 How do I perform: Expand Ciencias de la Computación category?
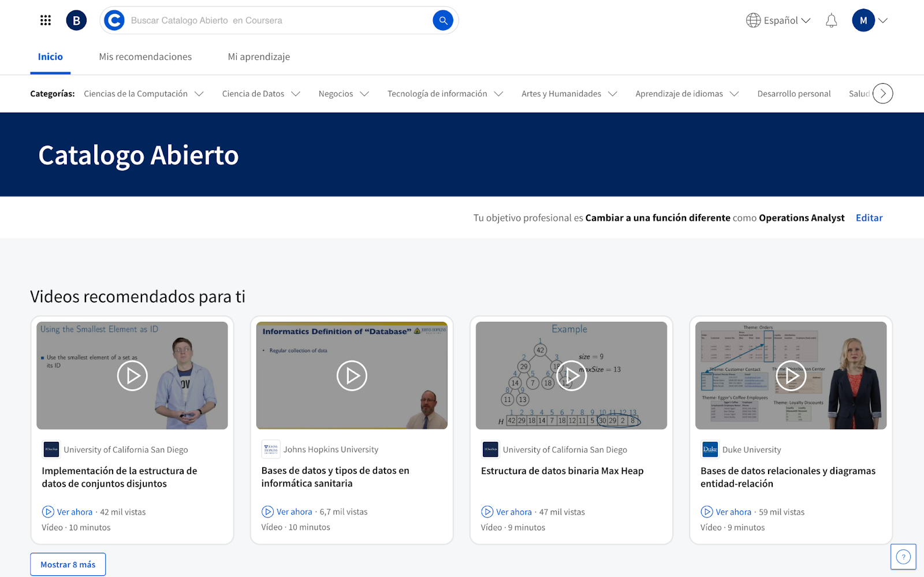click(143, 94)
